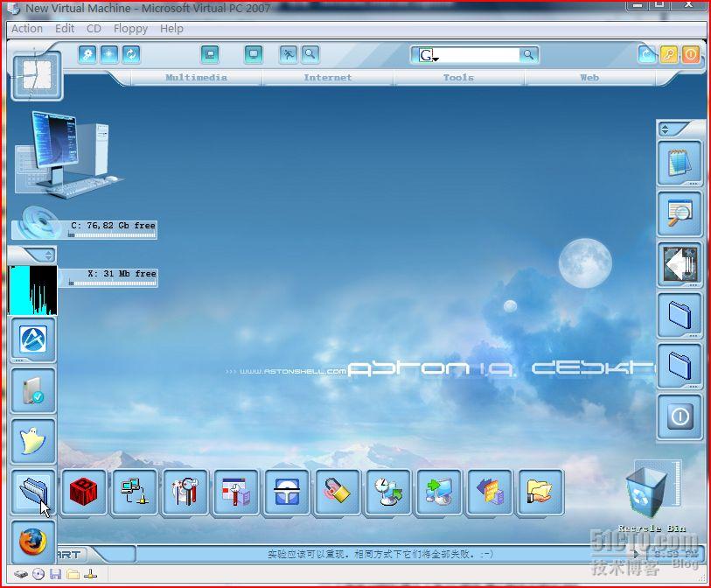Click the search button in the Google box
The image size is (711, 588).
tap(529, 55)
